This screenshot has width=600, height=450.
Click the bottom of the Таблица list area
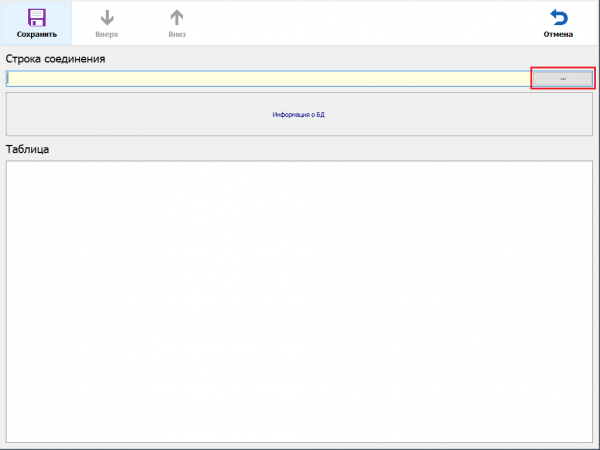[x=299, y=433]
